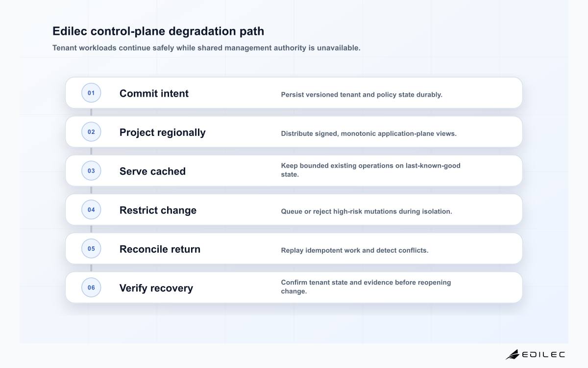Select the 'Replay idempotent work' description
Viewport: 588px width, 368px height.
coord(355,250)
